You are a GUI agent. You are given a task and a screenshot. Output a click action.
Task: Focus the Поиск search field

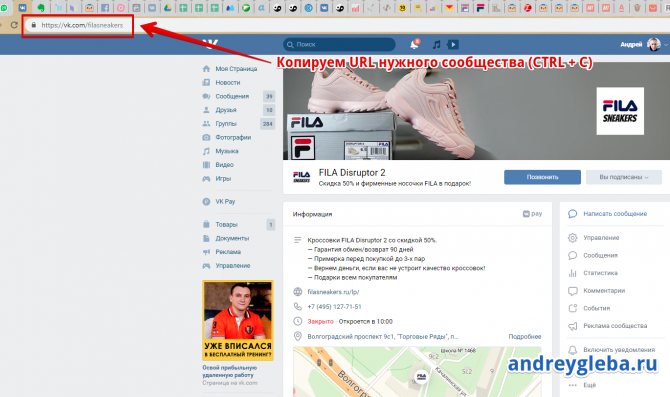coord(339,44)
